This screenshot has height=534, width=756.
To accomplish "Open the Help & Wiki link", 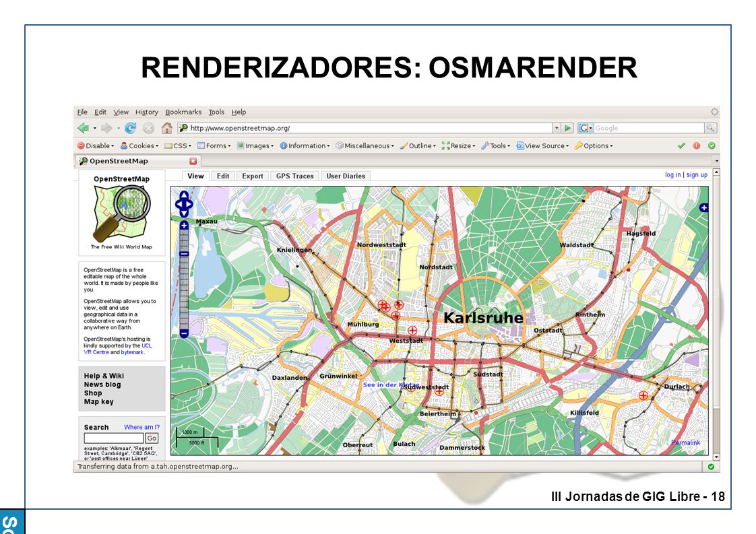I will point(104,376).
